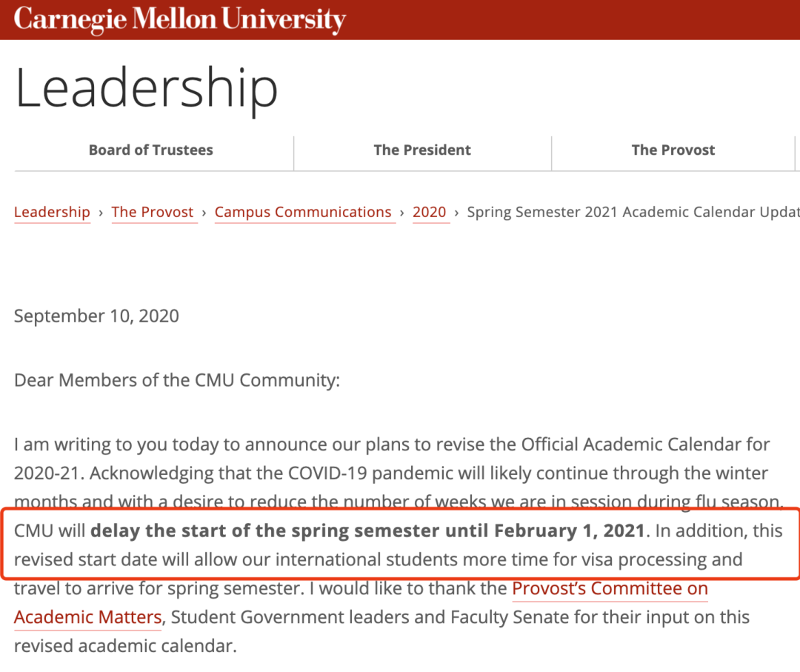The height and width of the screenshot is (672, 800).
Task: Click the Carnegie Mellon University wordmark logo
Action: point(179,19)
